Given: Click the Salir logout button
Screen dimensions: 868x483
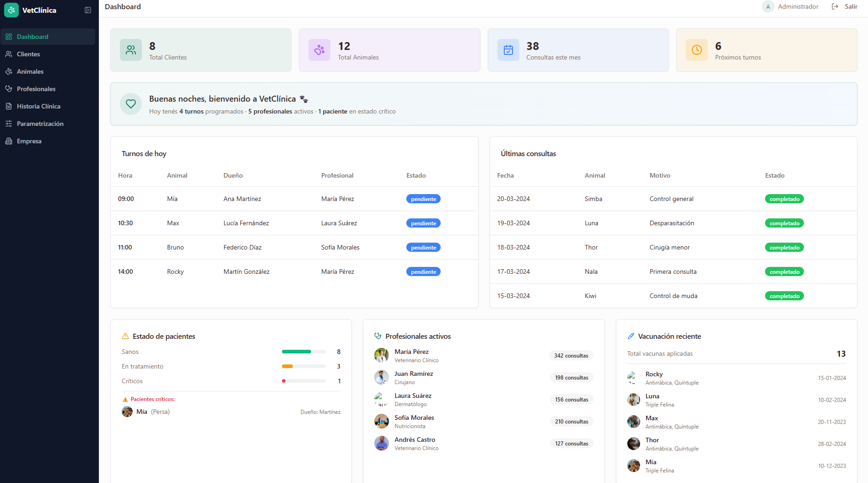Looking at the screenshot, I should click(x=845, y=6).
